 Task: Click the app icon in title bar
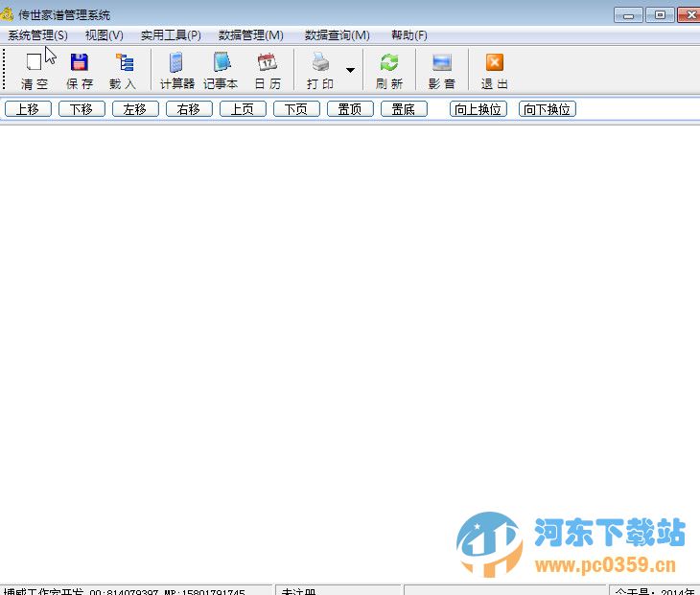pos(7,14)
